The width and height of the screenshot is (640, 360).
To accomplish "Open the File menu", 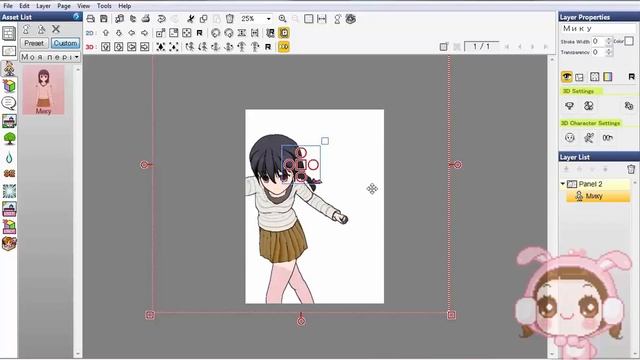I will click(8, 6).
